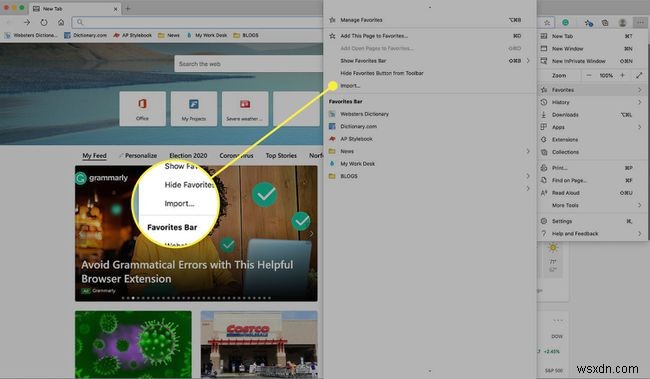Viewport: 650px width, 379px height.
Task: Reload the page with refresh icon
Action: [44, 22]
